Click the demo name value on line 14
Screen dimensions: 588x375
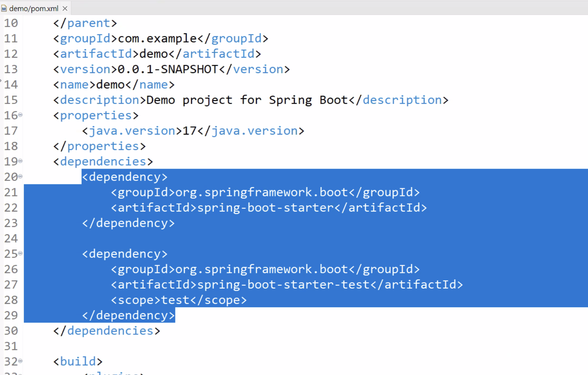point(110,85)
